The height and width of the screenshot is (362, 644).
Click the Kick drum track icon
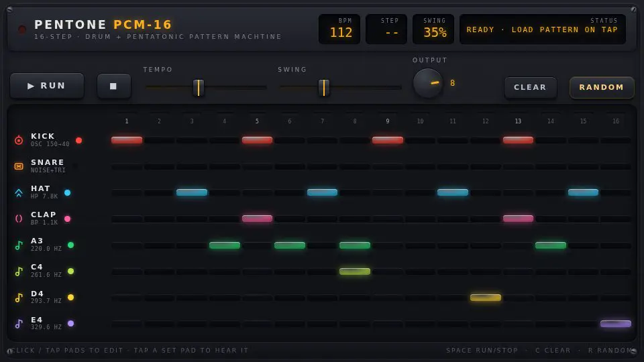(x=19, y=140)
